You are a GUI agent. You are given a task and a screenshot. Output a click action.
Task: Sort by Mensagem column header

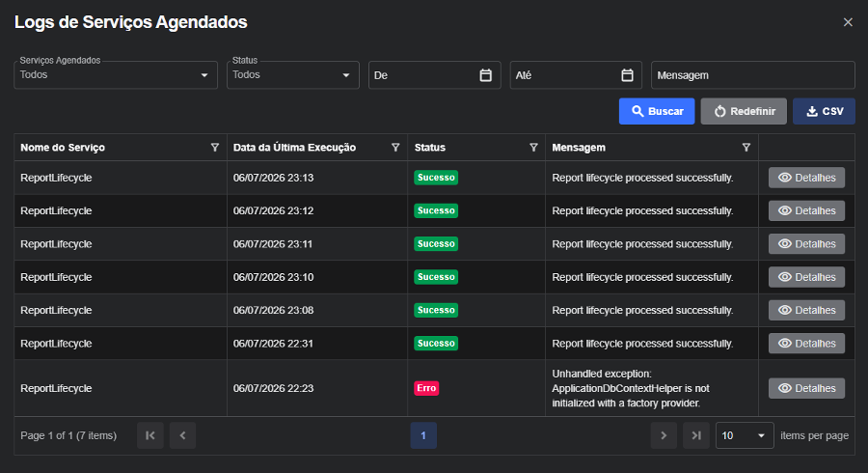coord(579,148)
